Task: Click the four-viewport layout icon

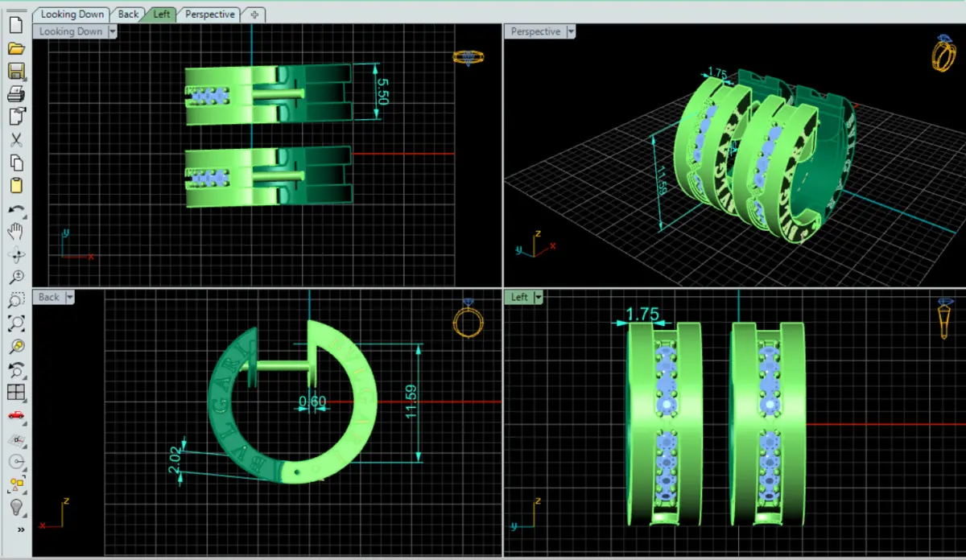Action: pyautogui.click(x=15, y=393)
